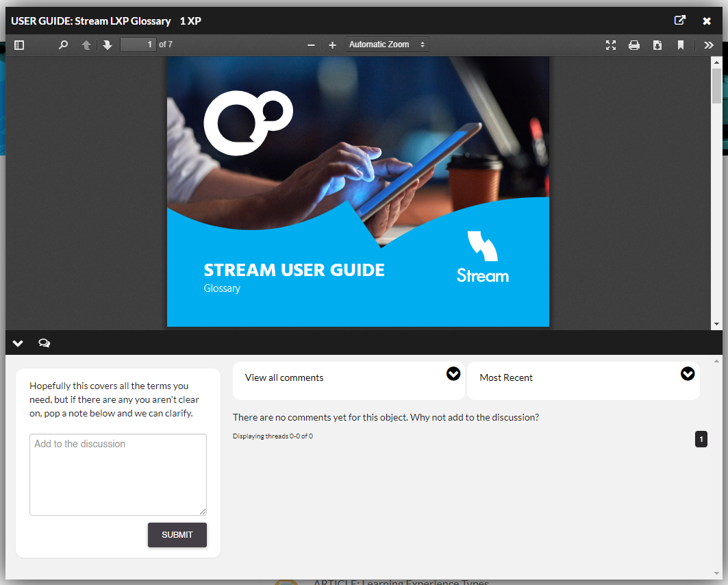Toggle the PDF sidebar panel
The width and height of the screenshot is (728, 585).
coord(19,45)
